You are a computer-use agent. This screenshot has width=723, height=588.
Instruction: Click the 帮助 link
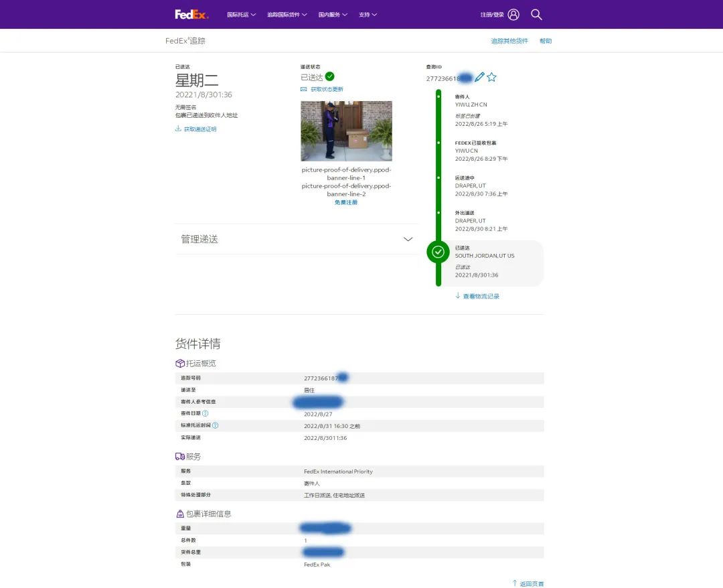pyautogui.click(x=546, y=41)
